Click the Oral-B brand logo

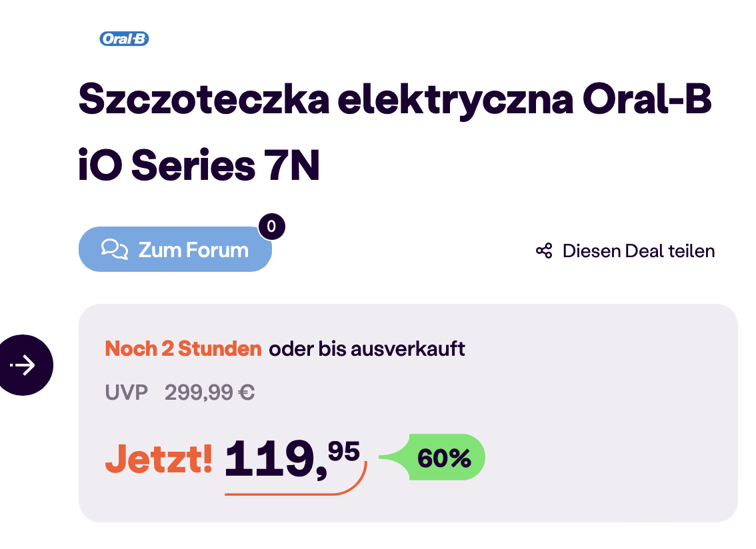pyautogui.click(x=124, y=39)
